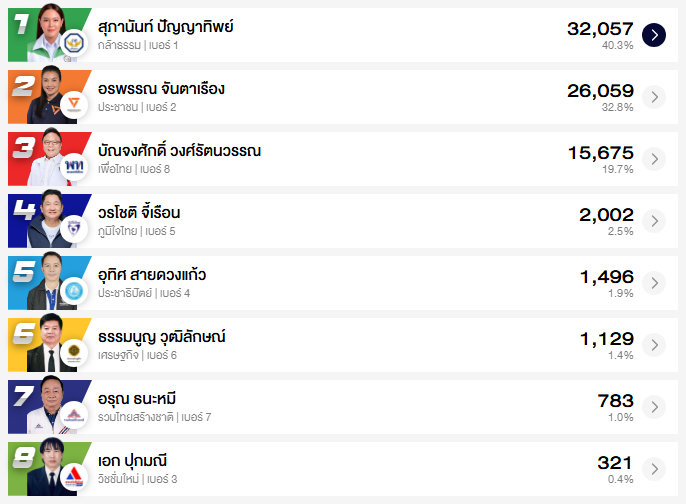Show details via the chevron for อุทิศ สายดวงแก้ว

[654, 283]
